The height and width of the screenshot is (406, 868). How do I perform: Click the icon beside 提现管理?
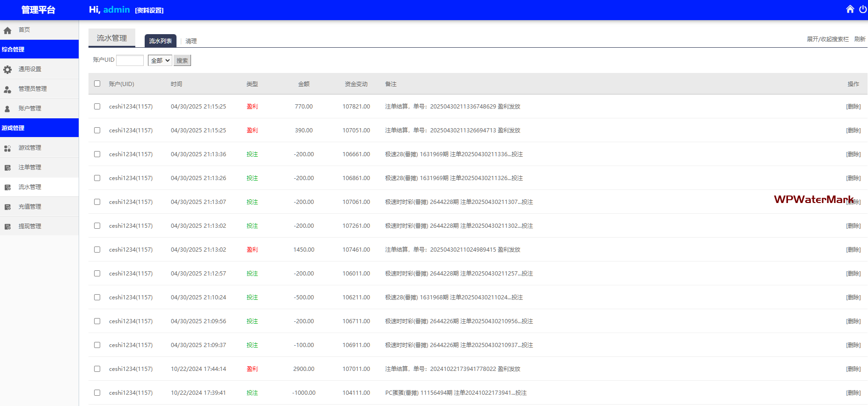7,227
